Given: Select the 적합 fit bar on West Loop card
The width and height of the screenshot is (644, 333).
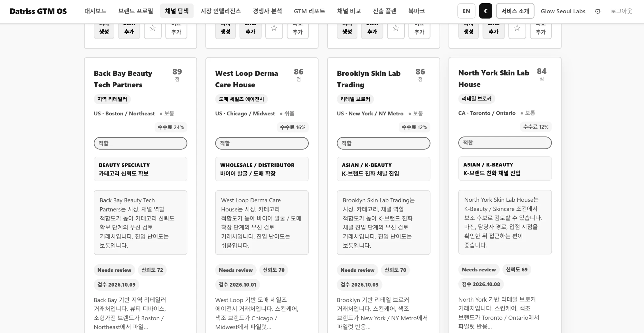Looking at the screenshot, I should pyautogui.click(x=262, y=143).
